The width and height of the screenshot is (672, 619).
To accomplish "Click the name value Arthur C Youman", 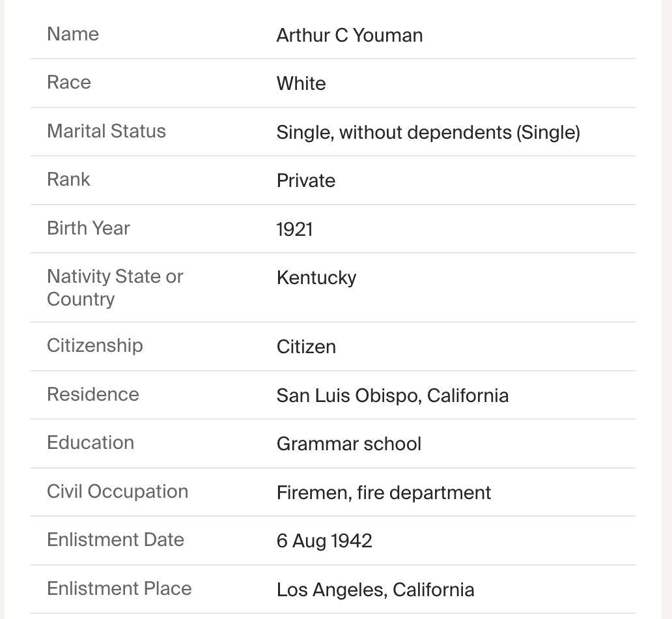I will point(349,35).
